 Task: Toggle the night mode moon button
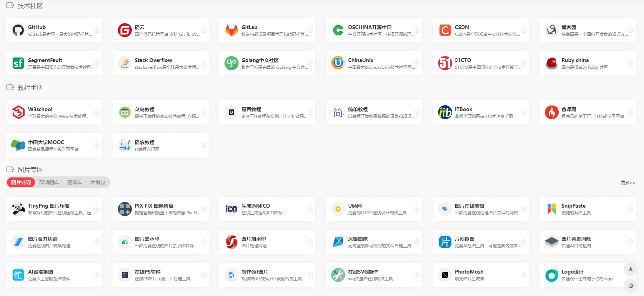pos(631,286)
